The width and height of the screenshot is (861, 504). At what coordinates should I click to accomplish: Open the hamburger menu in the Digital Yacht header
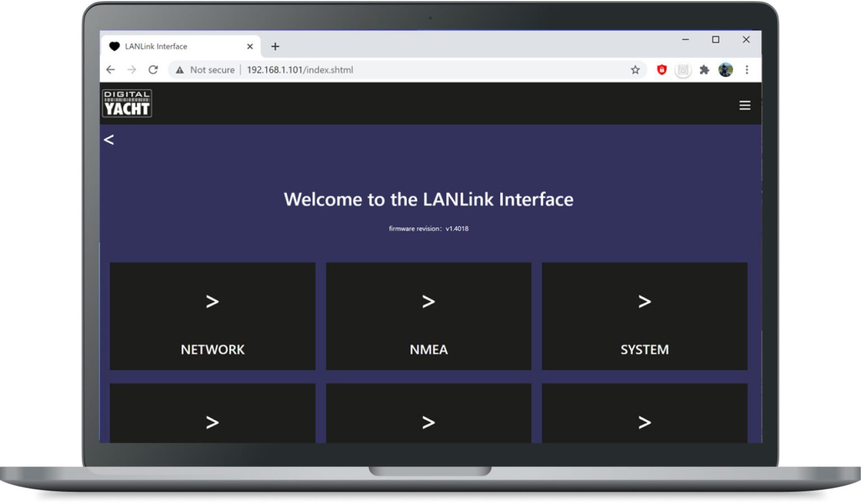(744, 105)
